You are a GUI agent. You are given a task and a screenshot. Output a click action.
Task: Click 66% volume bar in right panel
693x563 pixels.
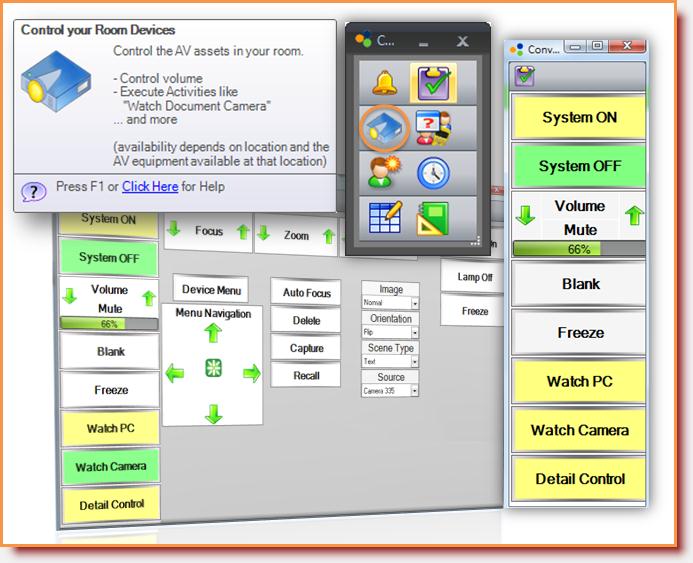pos(579,249)
